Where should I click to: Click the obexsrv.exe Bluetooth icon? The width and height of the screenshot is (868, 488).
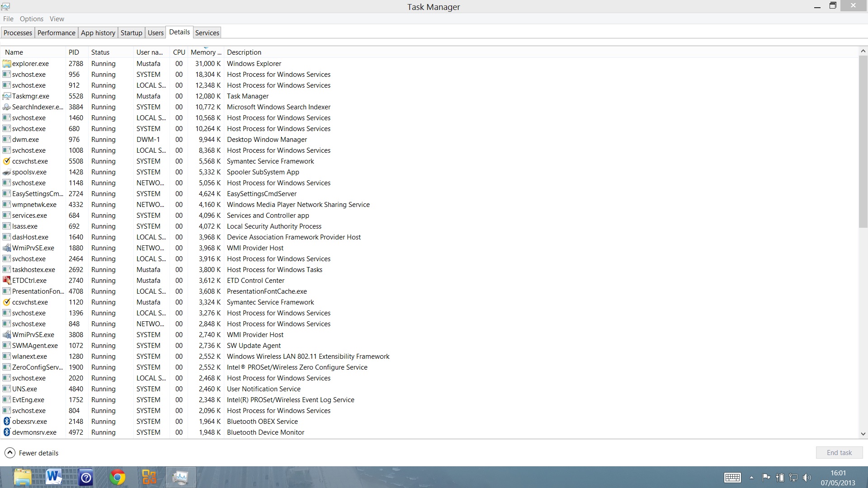pos(6,422)
